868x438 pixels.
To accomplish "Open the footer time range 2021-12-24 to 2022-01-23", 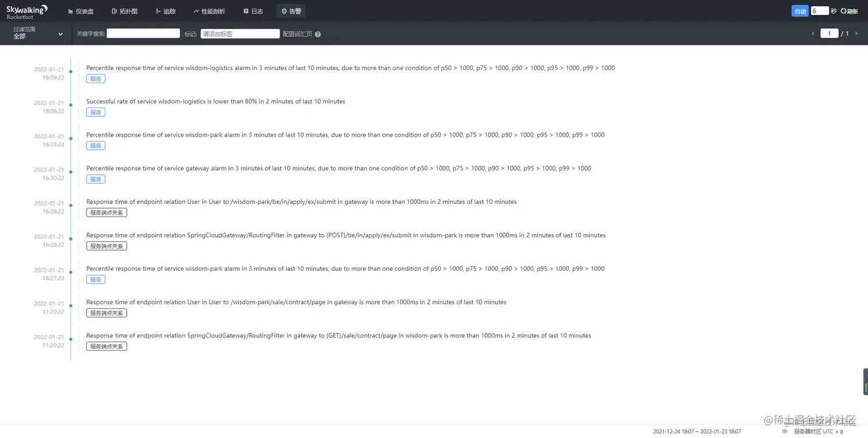I will [697, 432].
